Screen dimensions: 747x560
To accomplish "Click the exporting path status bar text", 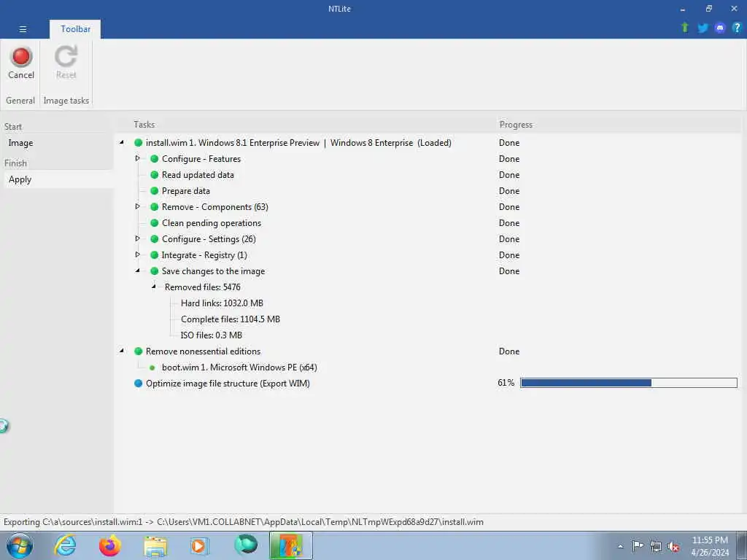I will [244, 522].
